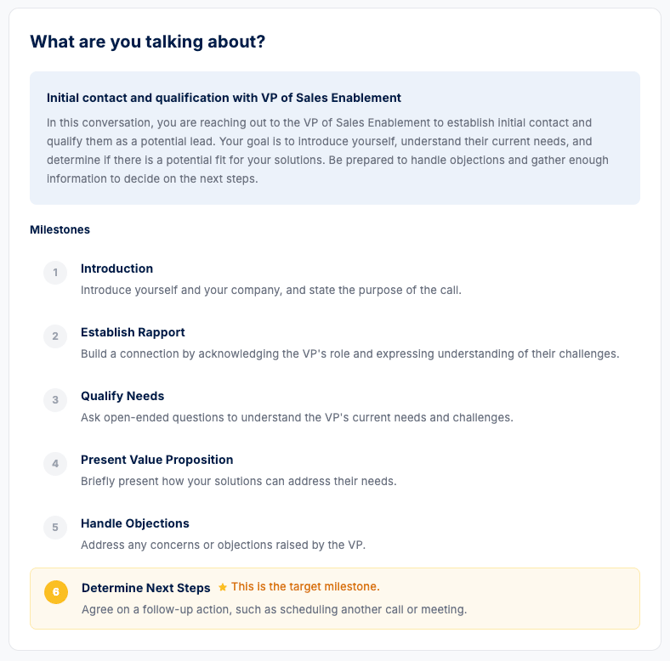The height and width of the screenshot is (661, 670).
Task: Click the "What are you talking about?" heading
Action: 148,42
